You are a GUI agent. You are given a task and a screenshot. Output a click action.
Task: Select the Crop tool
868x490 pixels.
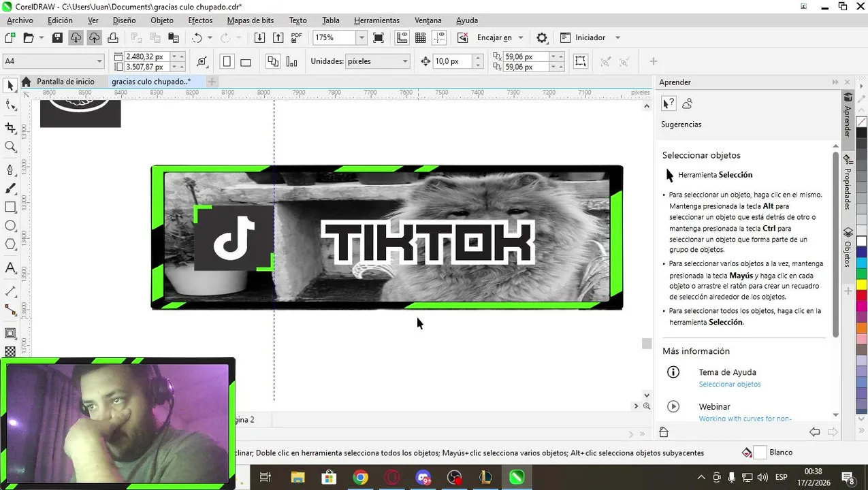10,127
